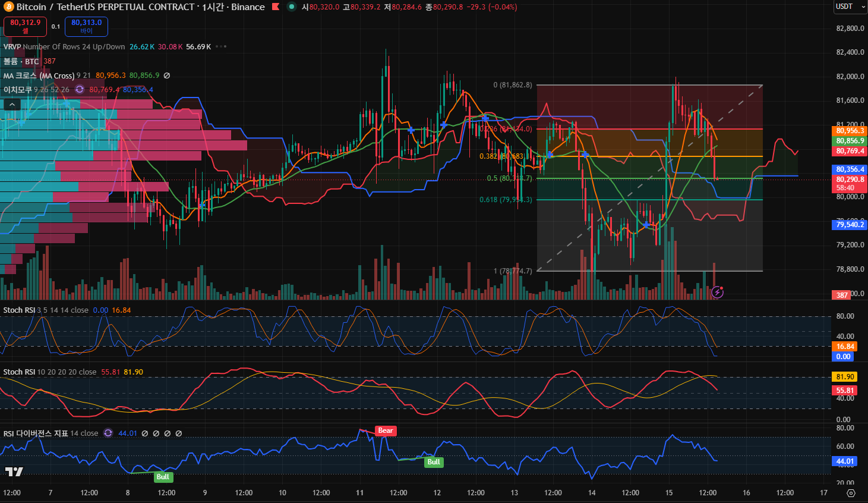Click the purple lightning icon near volume bars
This screenshot has height=503, width=868.
tap(718, 292)
